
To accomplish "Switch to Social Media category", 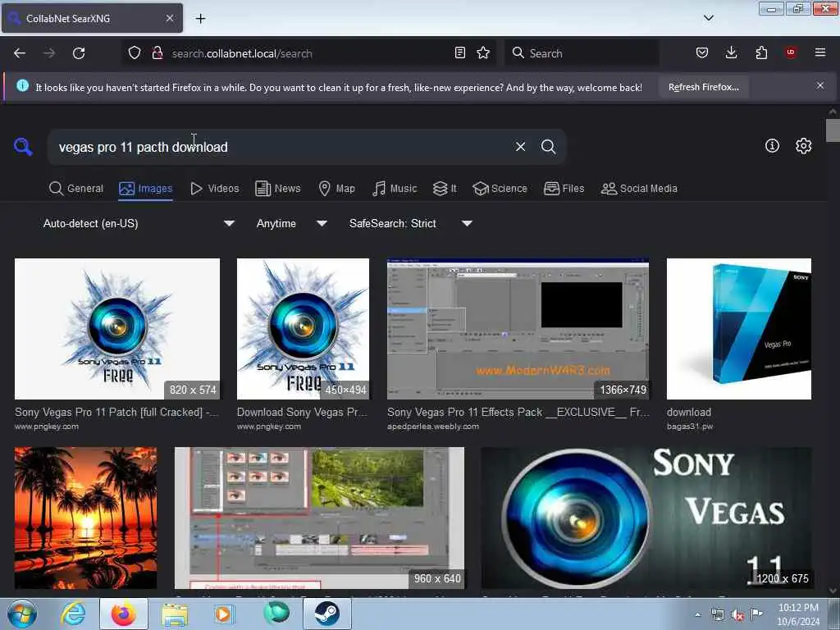I will tap(639, 189).
